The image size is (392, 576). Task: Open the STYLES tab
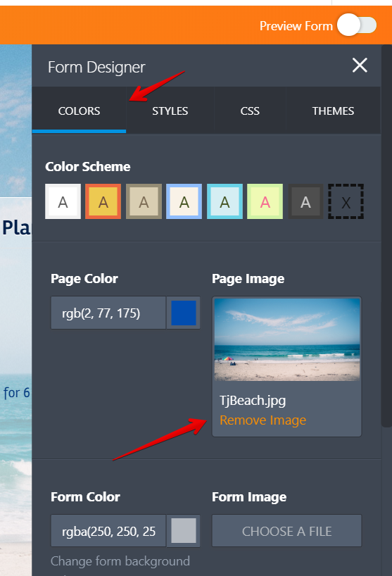tap(170, 111)
